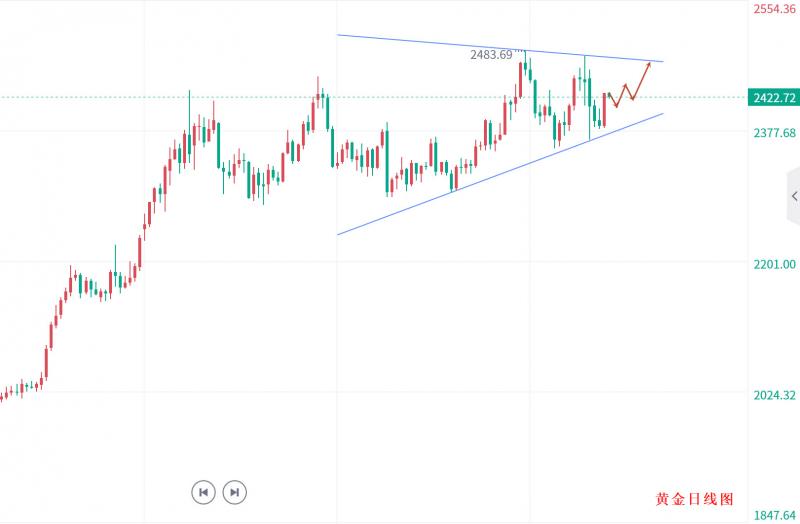Click the skip-to-previous playback button

(203, 492)
